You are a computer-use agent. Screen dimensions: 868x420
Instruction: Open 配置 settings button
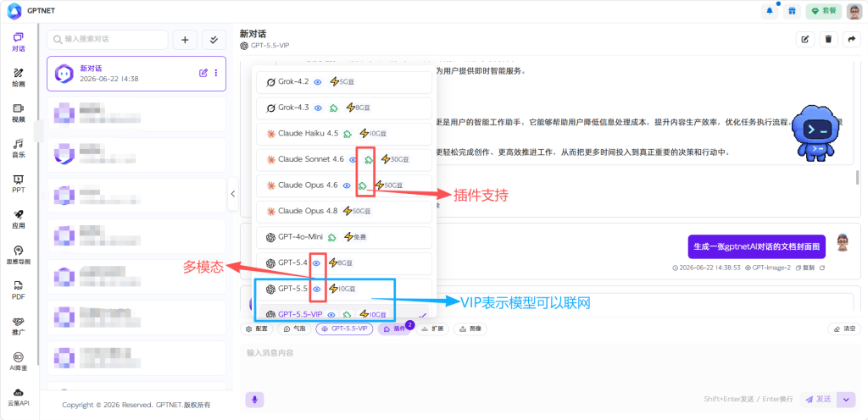256,329
